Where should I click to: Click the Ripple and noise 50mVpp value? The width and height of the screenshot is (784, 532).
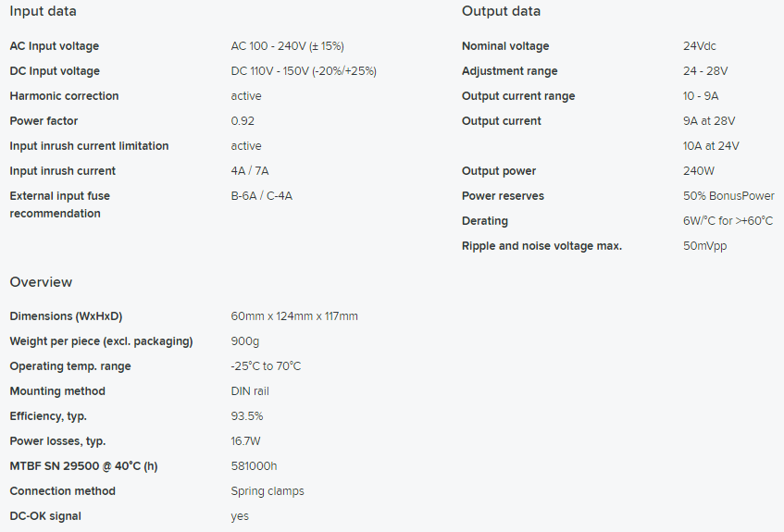pyautogui.click(x=705, y=246)
